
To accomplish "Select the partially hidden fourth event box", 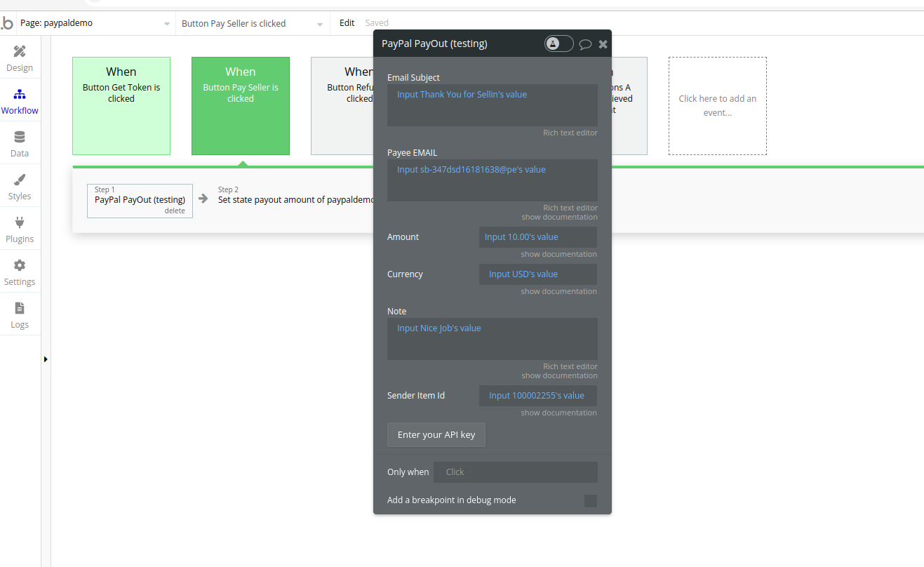I will pyautogui.click(x=629, y=106).
